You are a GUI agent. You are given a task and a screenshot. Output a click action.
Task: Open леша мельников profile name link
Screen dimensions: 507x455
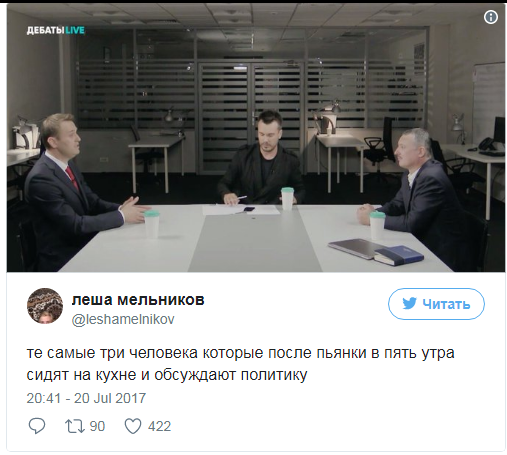point(138,300)
